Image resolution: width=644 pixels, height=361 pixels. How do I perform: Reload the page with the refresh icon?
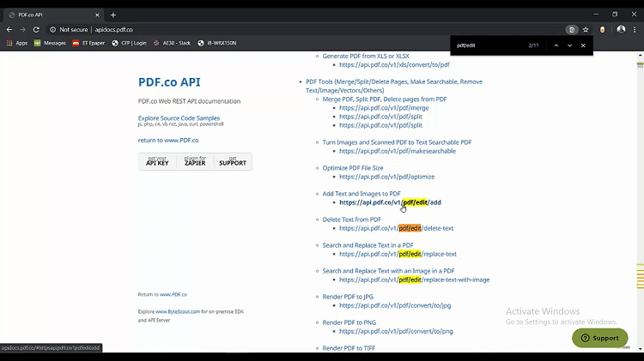tap(36, 29)
